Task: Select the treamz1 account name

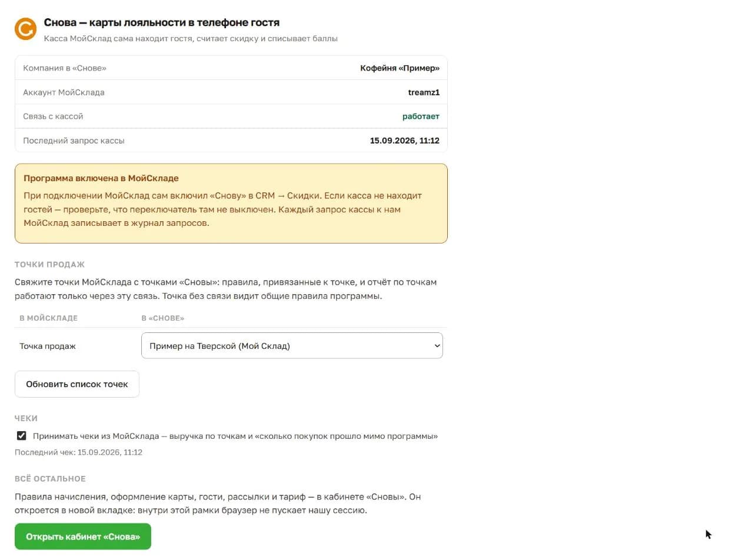Action: (424, 92)
